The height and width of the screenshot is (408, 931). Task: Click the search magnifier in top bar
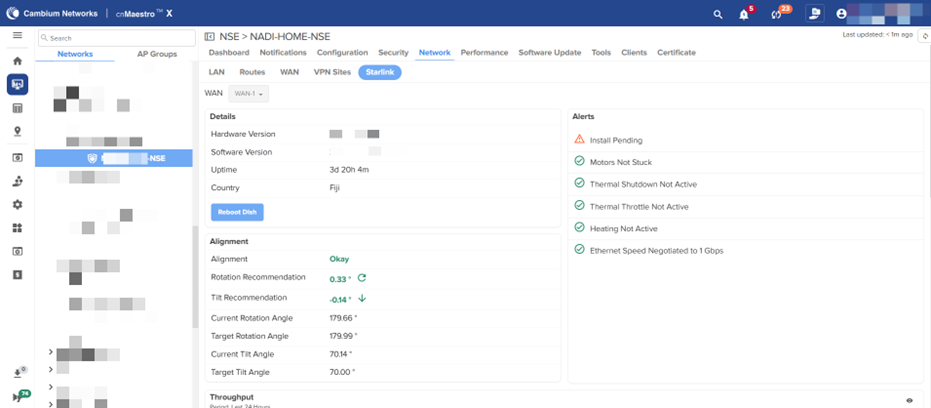coord(717,14)
